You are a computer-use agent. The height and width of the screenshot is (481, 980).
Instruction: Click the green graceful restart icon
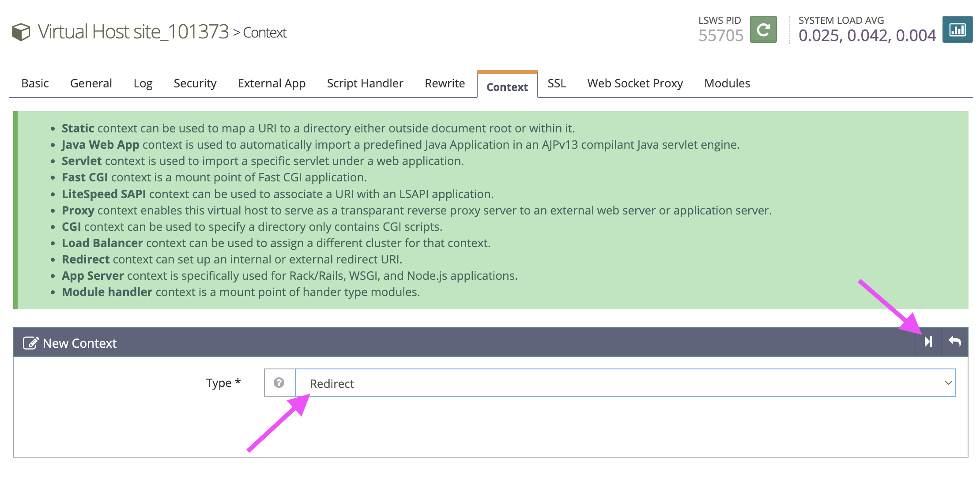pyautogui.click(x=763, y=30)
